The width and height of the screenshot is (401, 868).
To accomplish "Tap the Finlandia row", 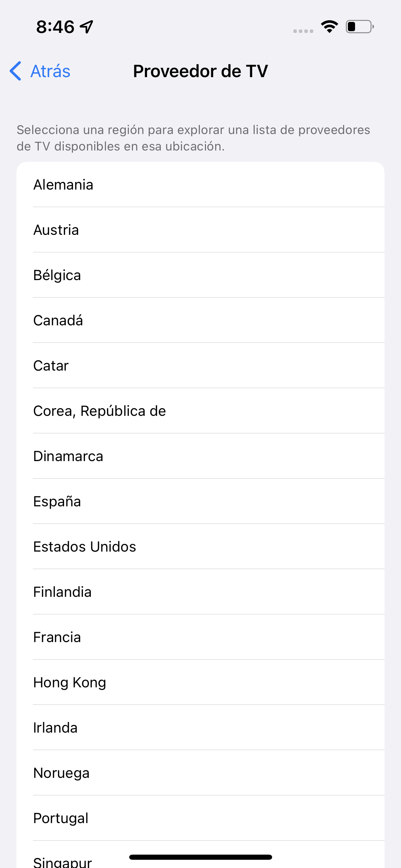I will [x=200, y=592].
